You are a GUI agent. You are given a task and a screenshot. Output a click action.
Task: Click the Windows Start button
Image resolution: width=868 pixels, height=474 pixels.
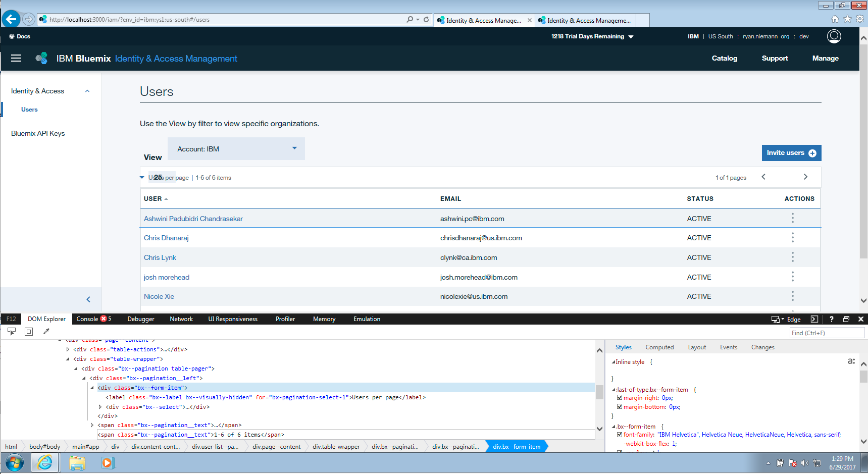pyautogui.click(x=14, y=462)
